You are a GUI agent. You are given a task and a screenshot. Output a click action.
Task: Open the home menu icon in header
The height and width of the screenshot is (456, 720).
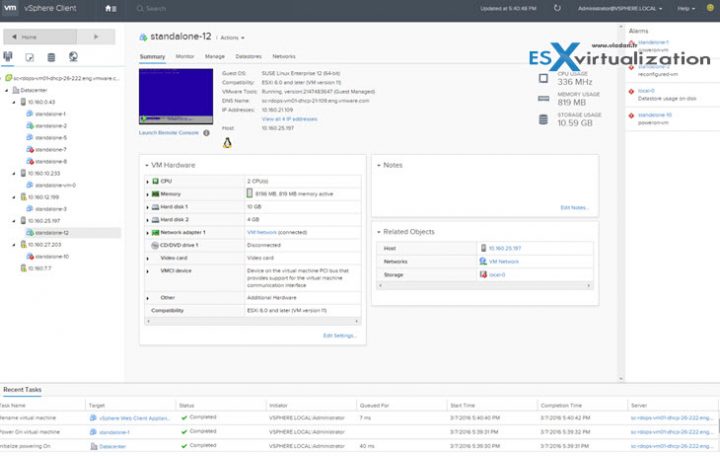[110, 8]
